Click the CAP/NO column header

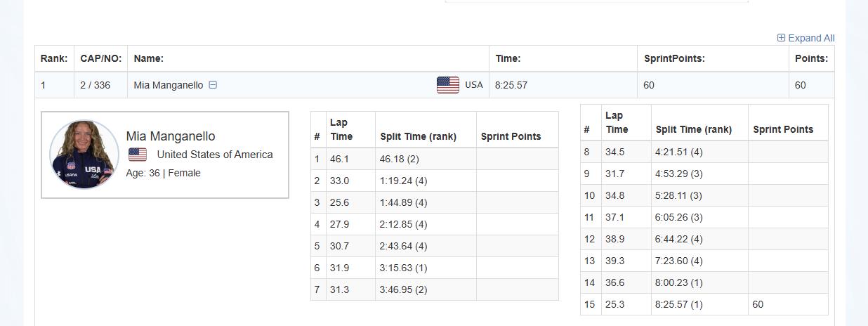point(101,59)
